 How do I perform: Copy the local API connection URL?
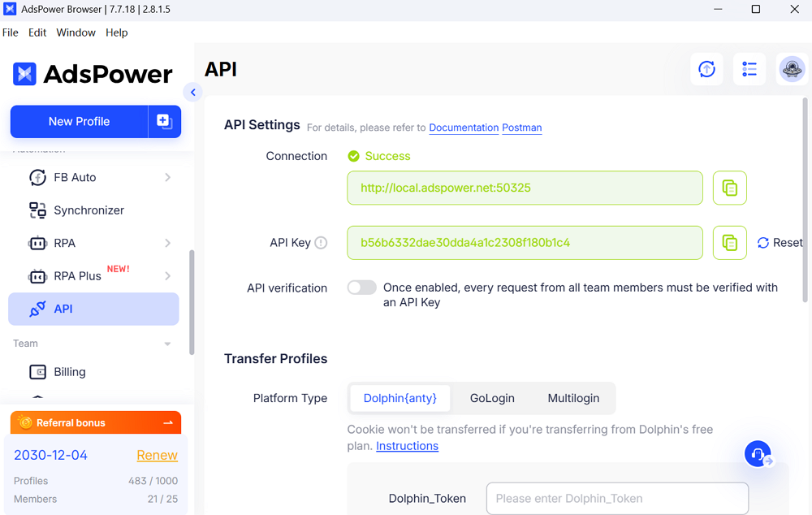coord(729,188)
